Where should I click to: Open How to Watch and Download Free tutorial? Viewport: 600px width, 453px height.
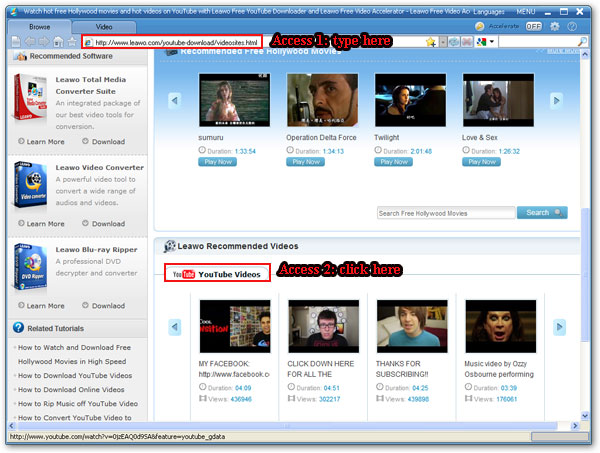pyautogui.click(x=74, y=355)
